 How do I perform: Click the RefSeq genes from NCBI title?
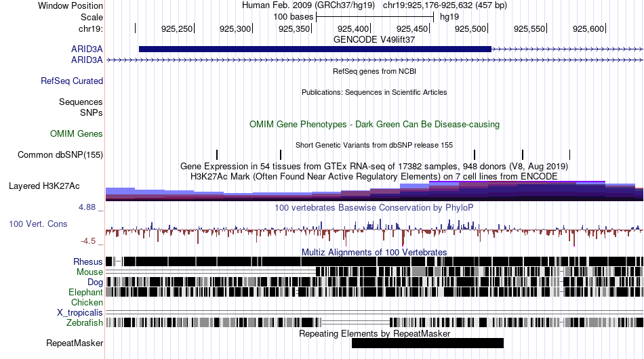click(374, 71)
